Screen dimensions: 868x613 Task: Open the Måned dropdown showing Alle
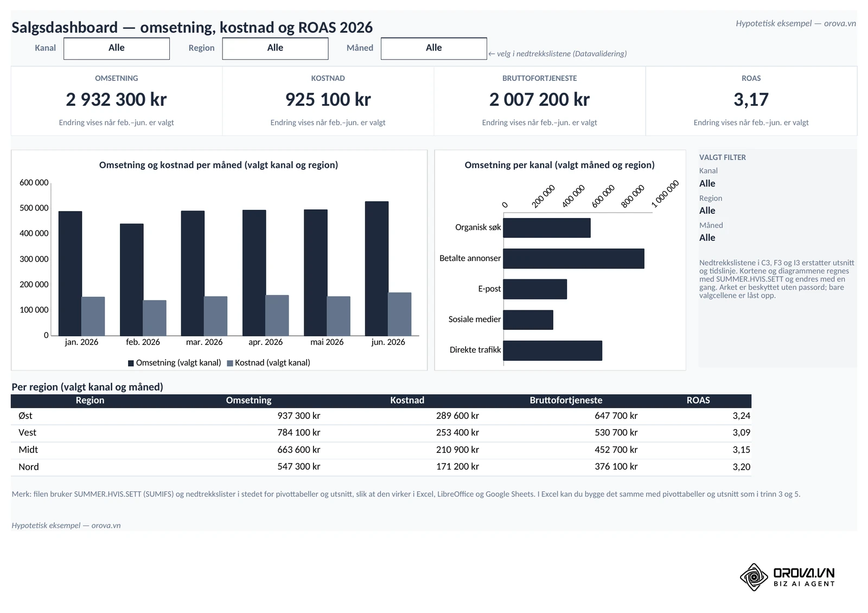[433, 48]
